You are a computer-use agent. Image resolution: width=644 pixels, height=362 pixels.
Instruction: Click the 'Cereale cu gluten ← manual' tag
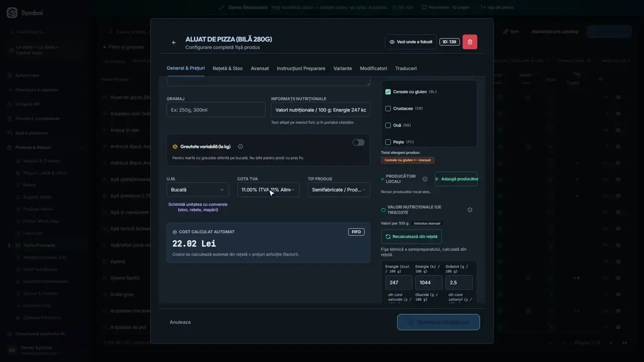(x=408, y=160)
